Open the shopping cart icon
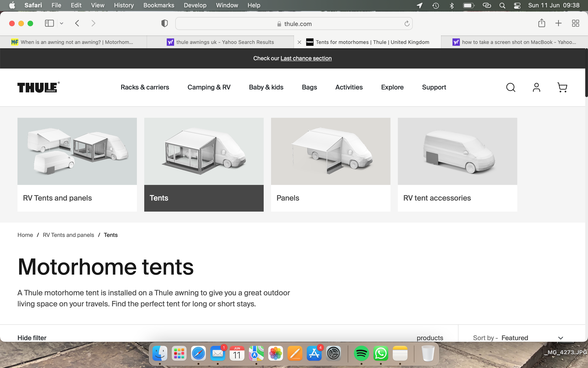This screenshot has width=588, height=368. coord(562,87)
